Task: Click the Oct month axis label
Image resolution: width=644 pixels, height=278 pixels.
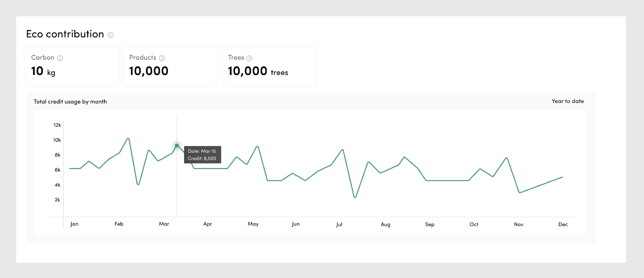Action: pos(474,225)
